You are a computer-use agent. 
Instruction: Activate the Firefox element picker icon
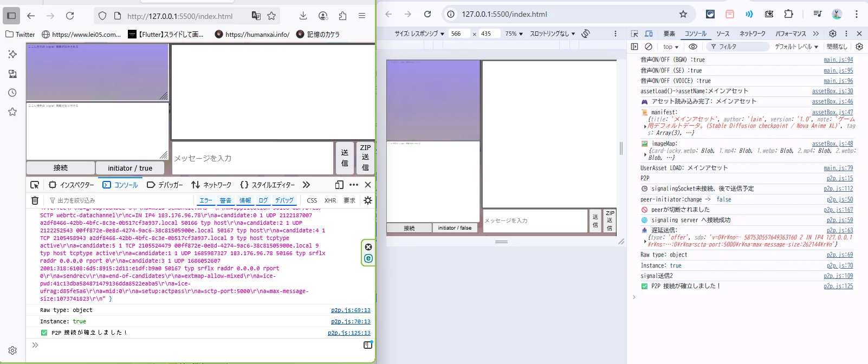[x=35, y=185]
